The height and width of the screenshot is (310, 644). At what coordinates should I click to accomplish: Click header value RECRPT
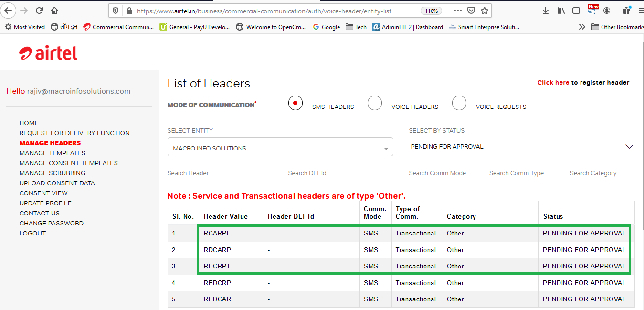pos(217,266)
